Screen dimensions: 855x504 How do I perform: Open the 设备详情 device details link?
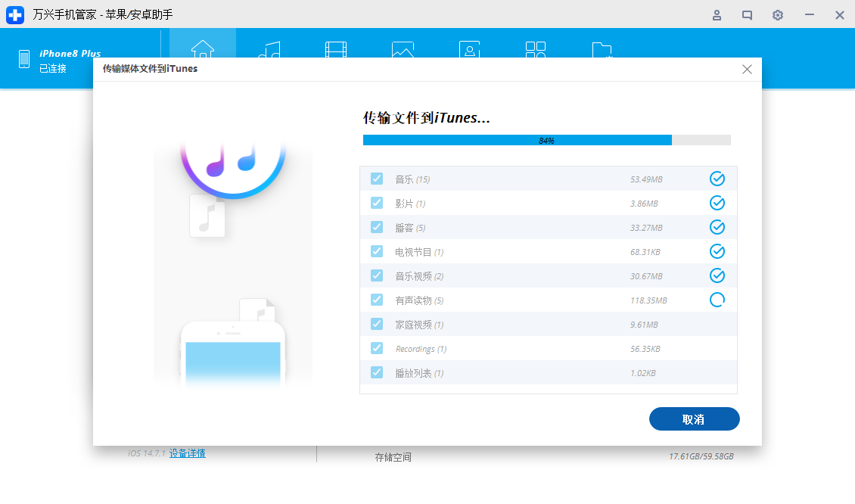(186, 453)
